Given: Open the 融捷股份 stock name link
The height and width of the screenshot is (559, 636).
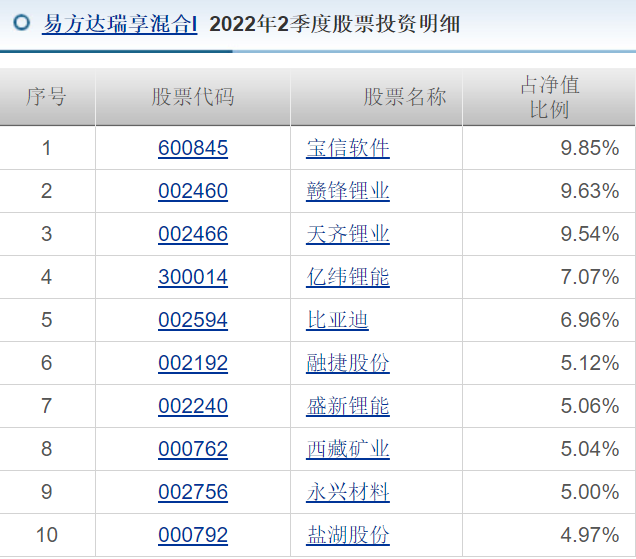Looking at the screenshot, I should coord(348,363).
